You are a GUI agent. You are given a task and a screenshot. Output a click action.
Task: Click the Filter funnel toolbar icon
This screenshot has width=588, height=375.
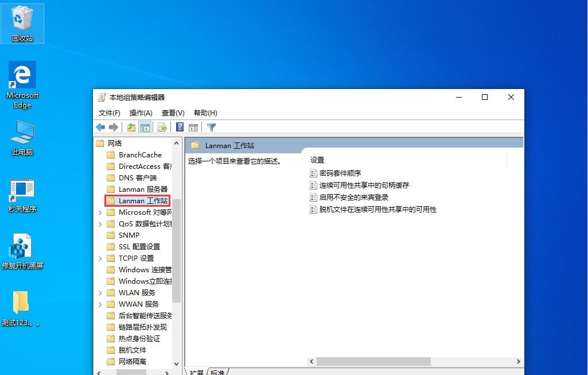(211, 127)
